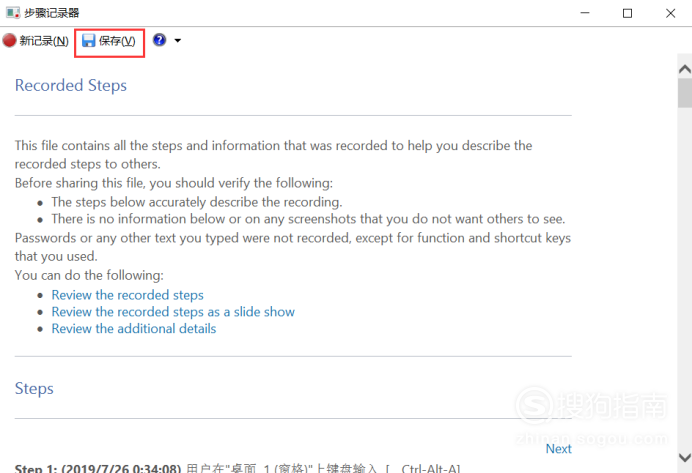Close the 步骤记录器 window
692x473 pixels.
(x=670, y=13)
